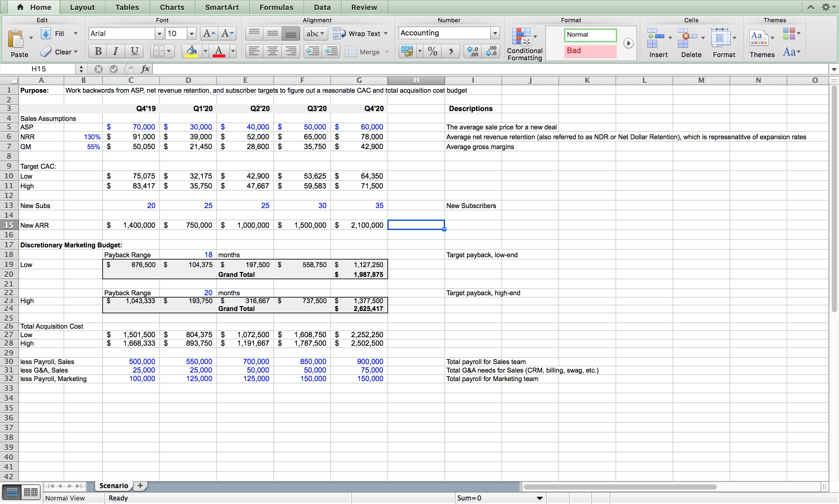Toggle Italic formatting
This screenshot has height=504, width=839.
(x=116, y=51)
